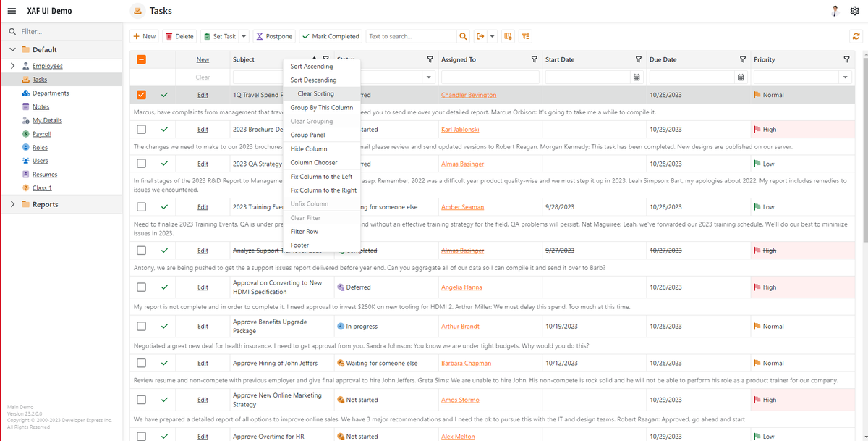The width and height of the screenshot is (868, 441).
Task: Click the Class 1 icon in the sidebar
Action: pyautogui.click(x=25, y=188)
